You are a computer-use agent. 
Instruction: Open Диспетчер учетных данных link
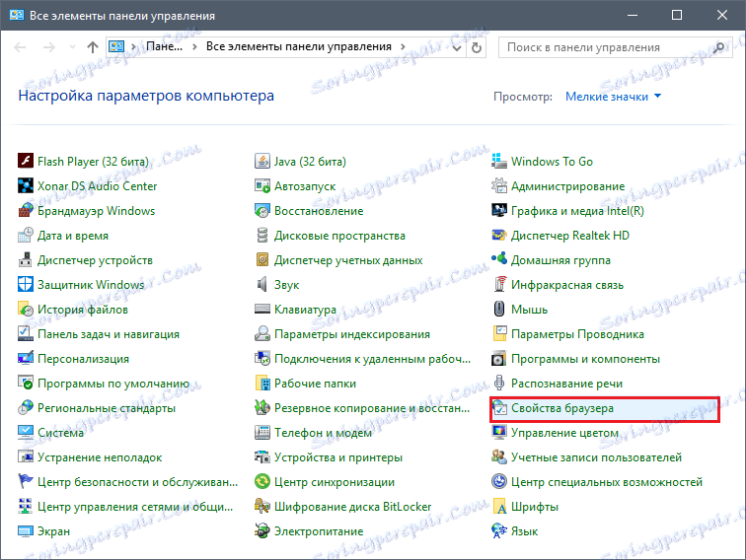(348, 260)
